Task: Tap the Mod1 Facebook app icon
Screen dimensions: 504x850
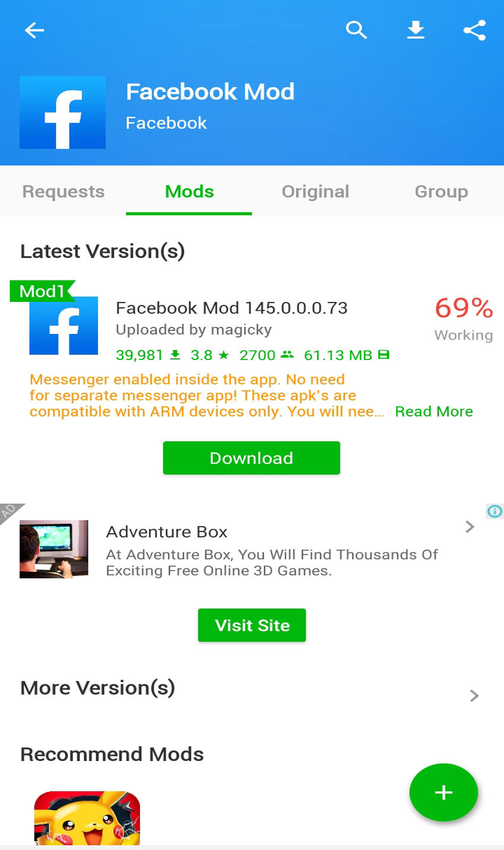Action: click(63, 326)
